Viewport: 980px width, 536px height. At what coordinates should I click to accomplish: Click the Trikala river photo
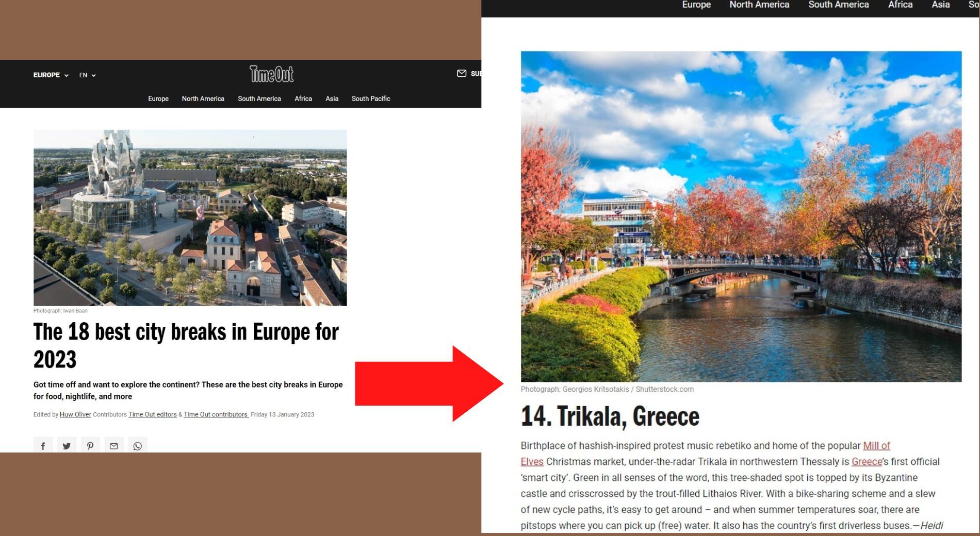(741, 216)
